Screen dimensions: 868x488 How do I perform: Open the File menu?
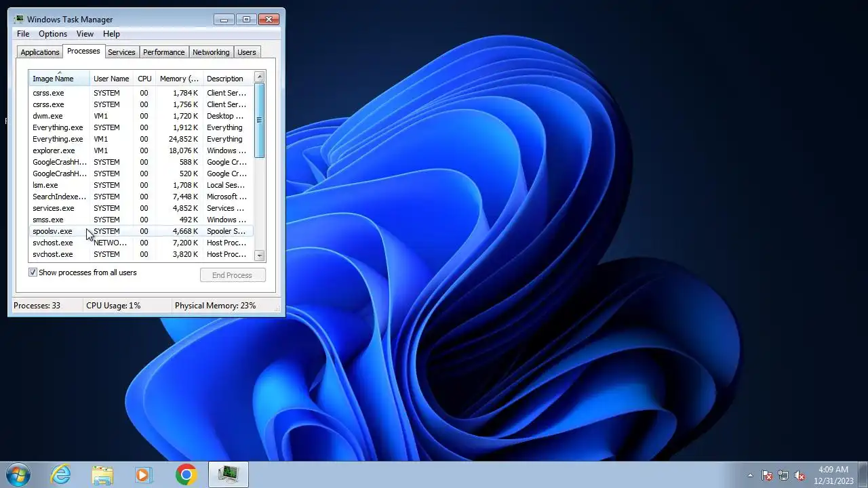tap(23, 34)
